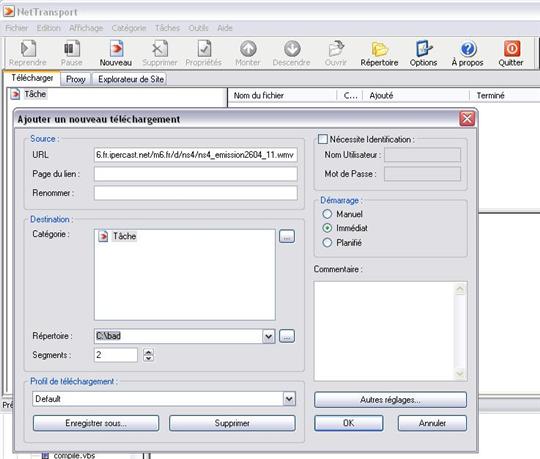The width and height of the screenshot is (540, 459).
Task: Switch to the Proxy tab
Action: [76, 79]
